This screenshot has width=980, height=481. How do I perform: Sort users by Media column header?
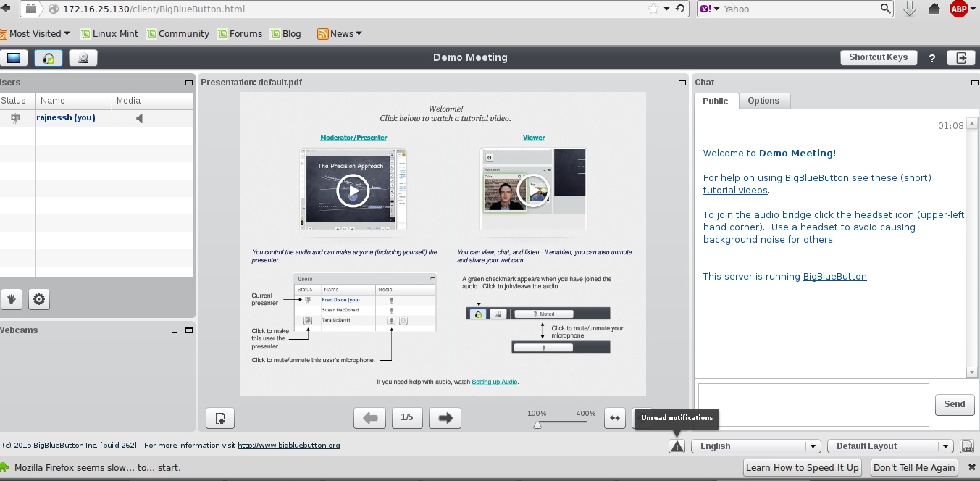pyautogui.click(x=152, y=101)
